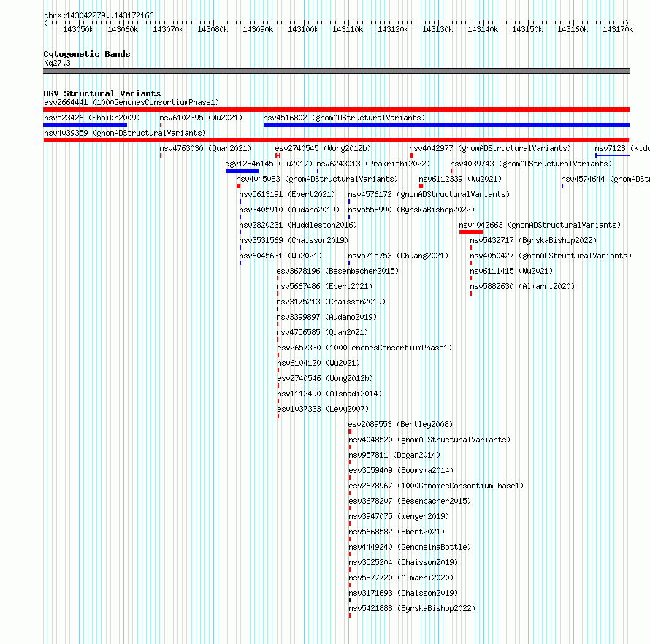Open nsv3175213 (Chaisson2019) variant
650x644 pixels.
click(x=332, y=302)
